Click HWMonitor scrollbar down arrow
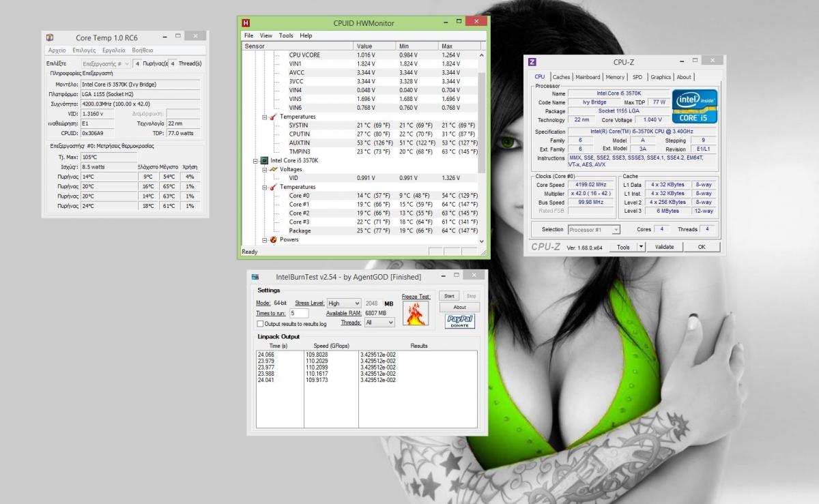 (482, 240)
